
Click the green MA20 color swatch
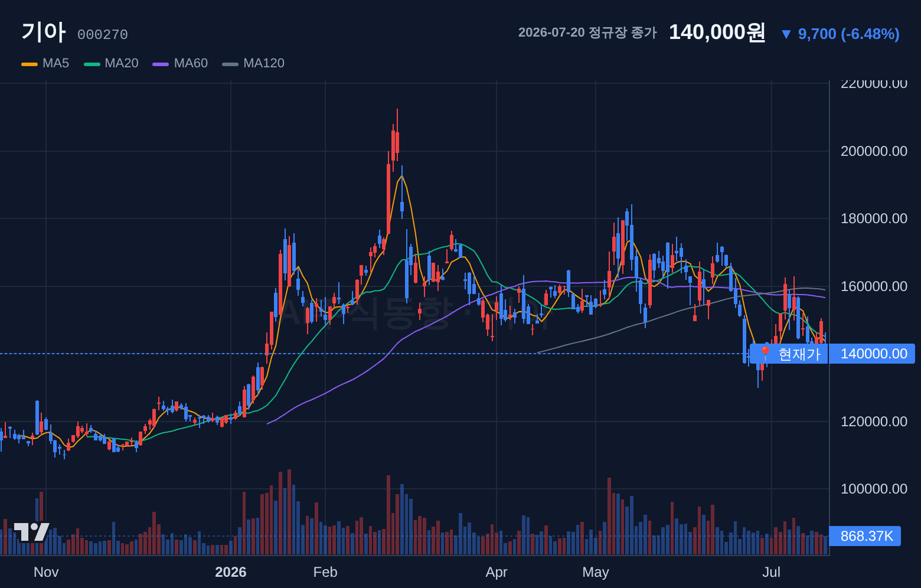pyautogui.click(x=92, y=64)
